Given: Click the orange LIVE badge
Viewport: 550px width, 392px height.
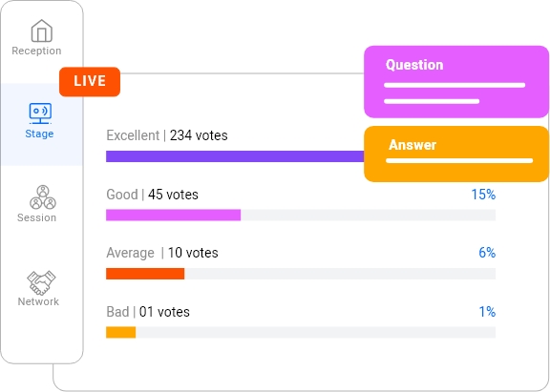Looking at the screenshot, I should (x=90, y=82).
